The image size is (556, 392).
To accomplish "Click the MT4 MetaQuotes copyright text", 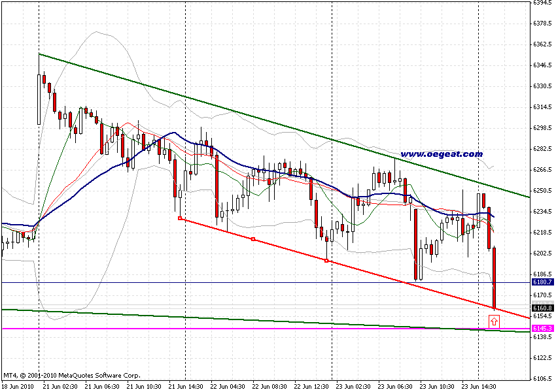I will (x=72, y=376).
